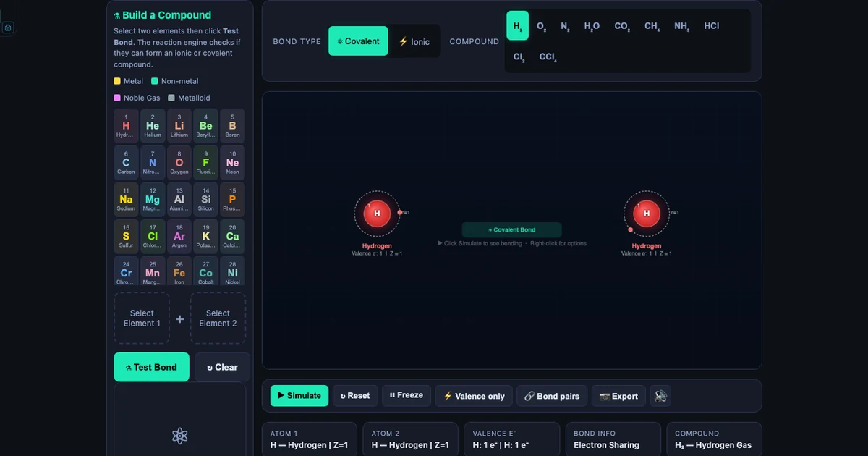Toggle Freeze animation
868x456 pixels.
[407, 395]
